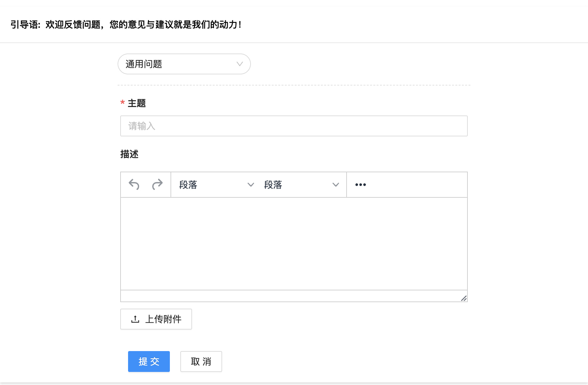Click the drag-resize handle of the editor
The image size is (588, 385).
(x=464, y=298)
